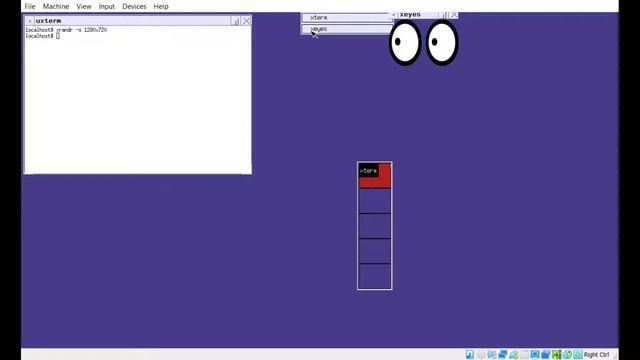Image resolution: width=640 pixels, height=360 pixels.
Task: Open the Input menu
Action: 107,7
